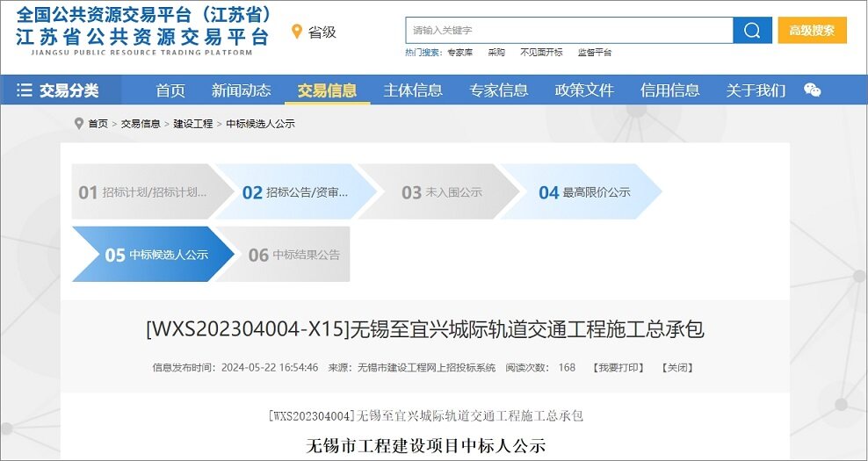The image size is (868, 461).
Task: Click the location pin next to 省级
Action: tap(297, 32)
